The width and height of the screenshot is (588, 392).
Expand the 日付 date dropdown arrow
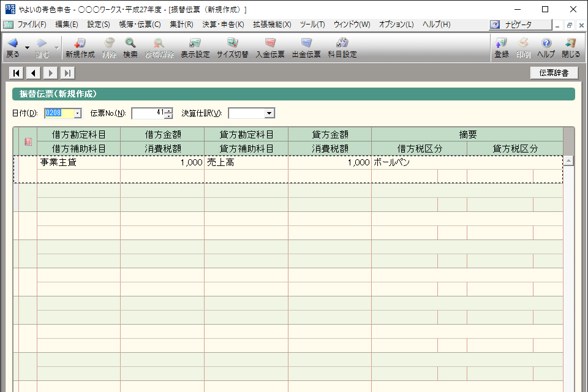[78, 113]
